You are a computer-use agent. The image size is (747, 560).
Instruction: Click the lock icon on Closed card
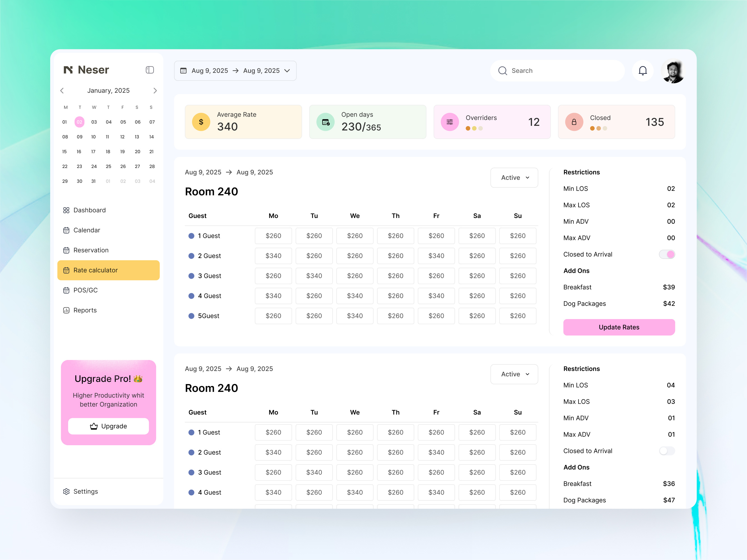click(574, 122)
